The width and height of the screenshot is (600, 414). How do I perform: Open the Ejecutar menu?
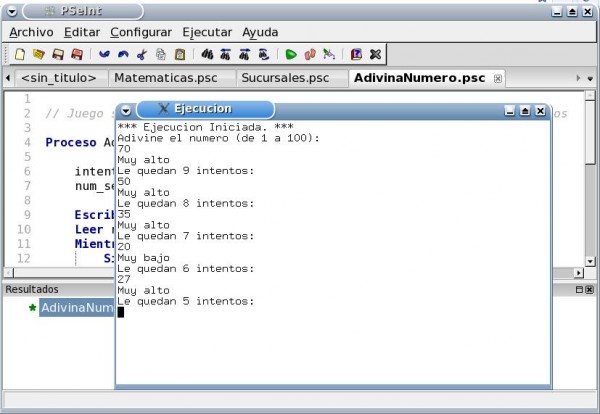click(x=207, y=32)
